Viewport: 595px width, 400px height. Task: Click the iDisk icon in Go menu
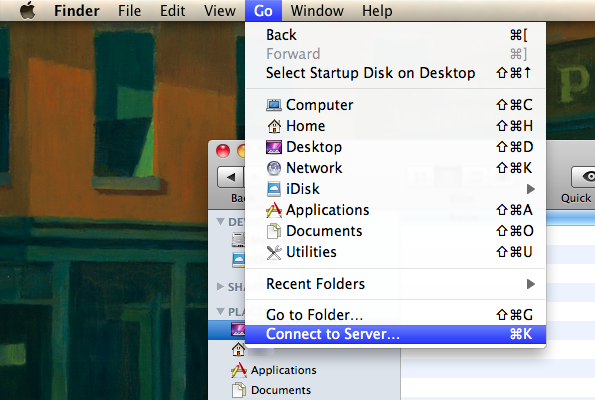(x=274, y=189)
